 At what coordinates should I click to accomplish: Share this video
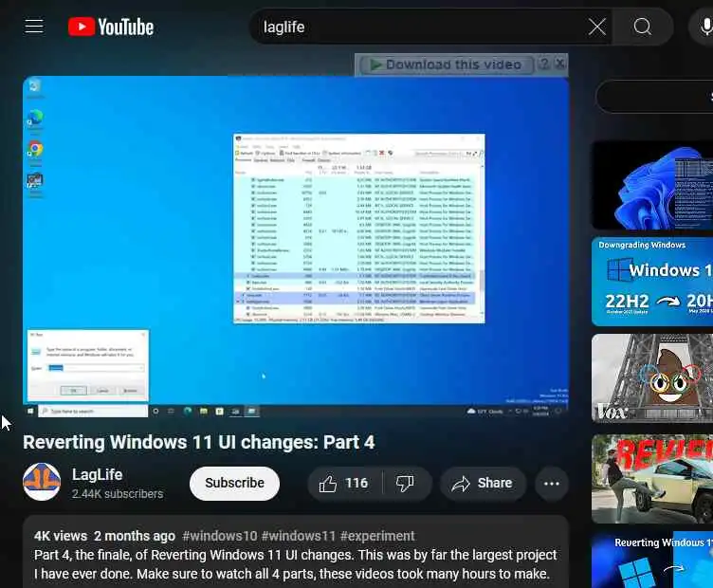click(483, 484)
